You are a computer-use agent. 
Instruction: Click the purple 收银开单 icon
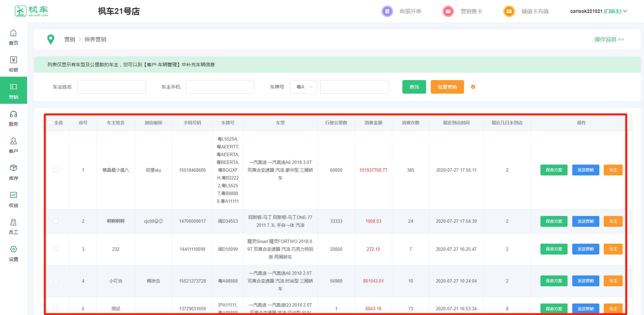[x=387, y=11]
